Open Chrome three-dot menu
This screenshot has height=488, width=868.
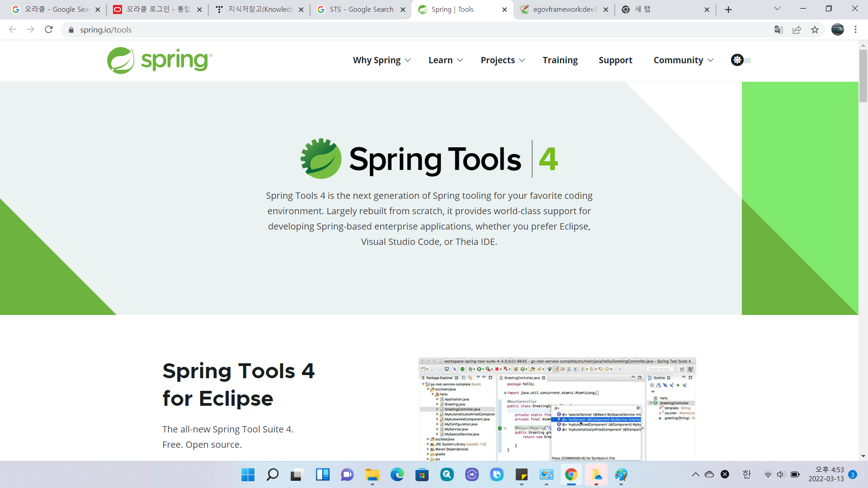click(855, 30)
